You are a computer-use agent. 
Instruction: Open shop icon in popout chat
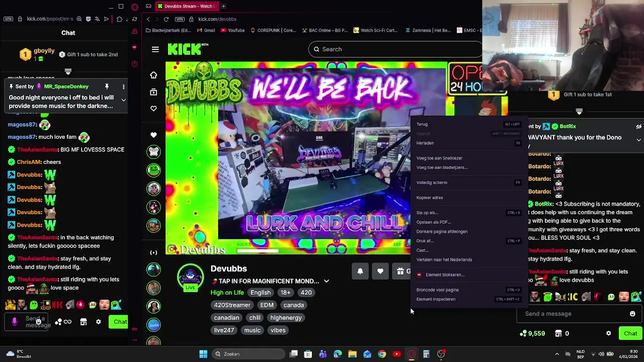point(84,322)
